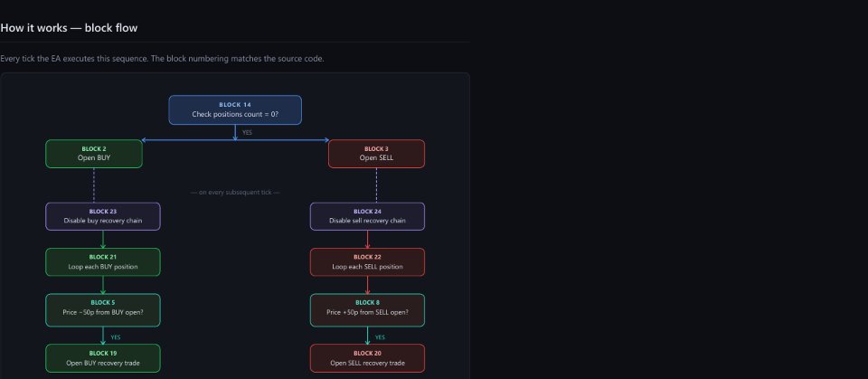Click the 'How it works — block flow' heading
The width and height of the screenshot is (868, 379).
(69, 28)
